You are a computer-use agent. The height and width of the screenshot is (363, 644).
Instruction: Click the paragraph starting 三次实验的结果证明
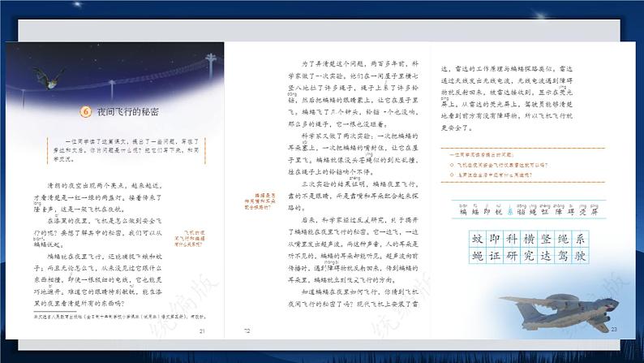coord(353,196)
